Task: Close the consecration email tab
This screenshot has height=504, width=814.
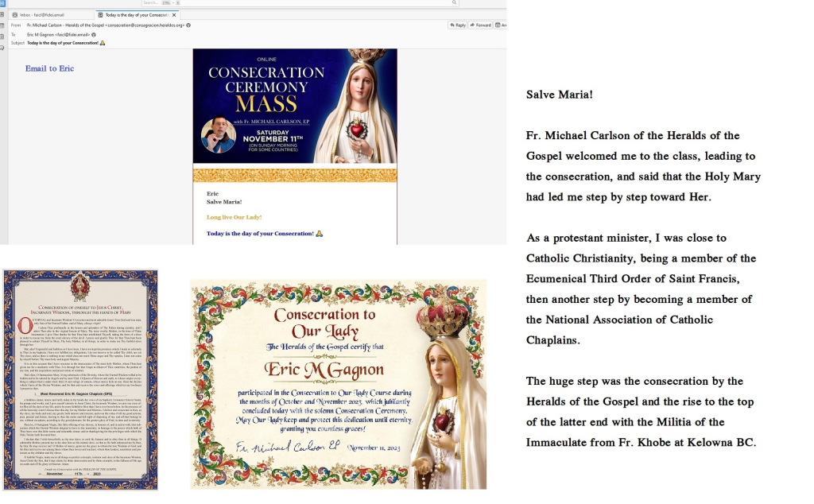Action: pos(174,15)
